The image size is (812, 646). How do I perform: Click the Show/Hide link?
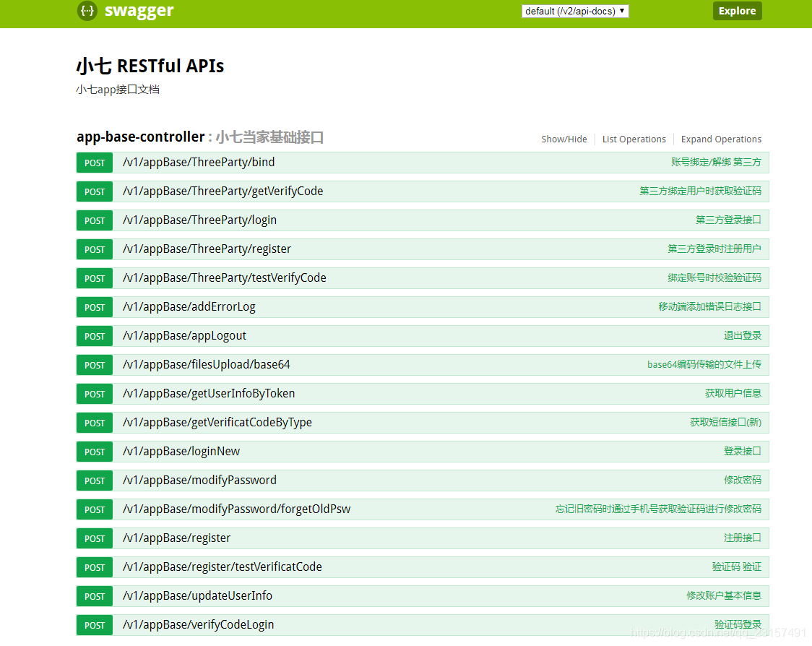click(x=564, y=139)
